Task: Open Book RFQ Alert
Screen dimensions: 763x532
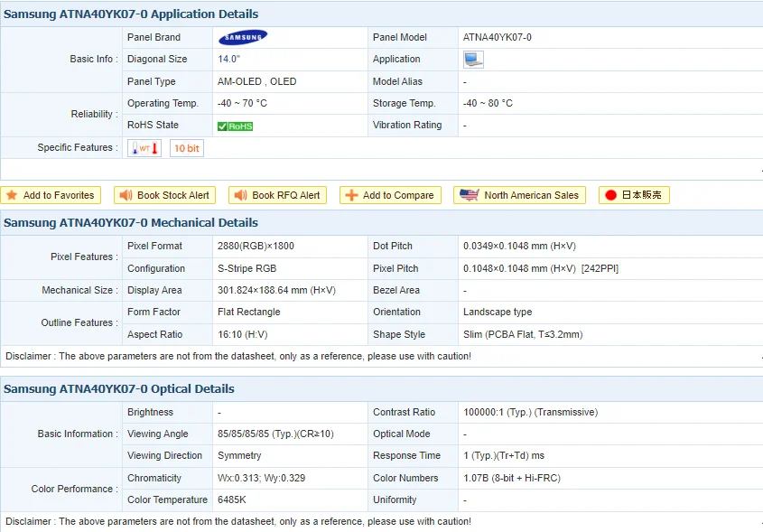Action: point(278,195)
